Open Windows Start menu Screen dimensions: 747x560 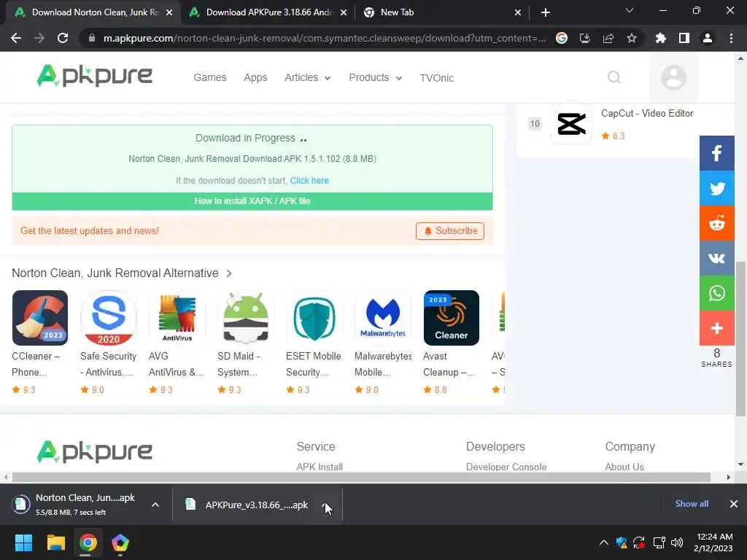point(23,542)
